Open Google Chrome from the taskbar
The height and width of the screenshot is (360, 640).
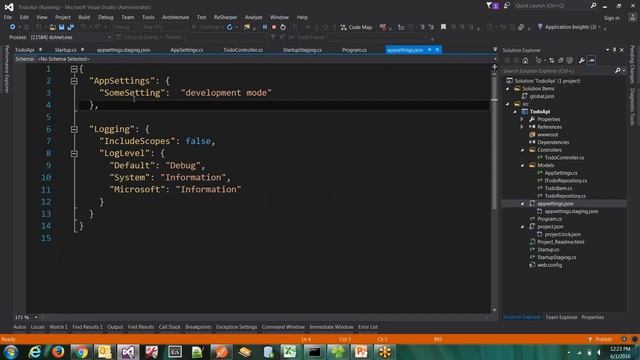[x=81, y=352]
